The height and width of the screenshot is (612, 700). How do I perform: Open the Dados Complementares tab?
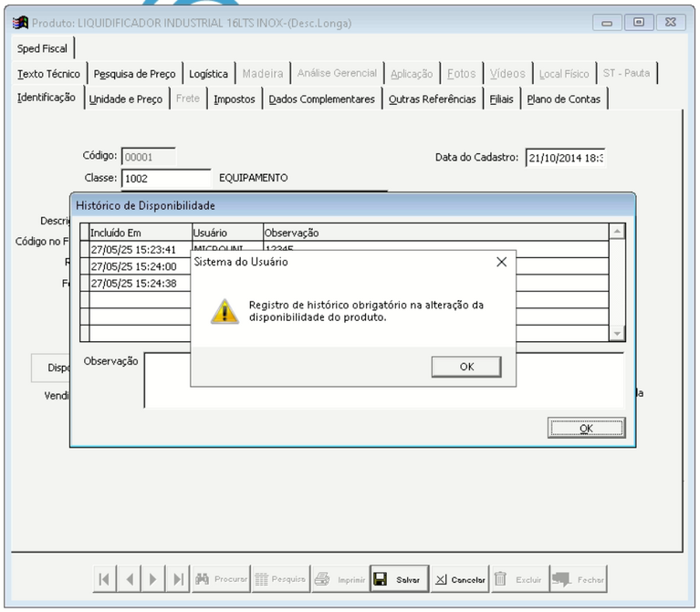tap(321, 99)
